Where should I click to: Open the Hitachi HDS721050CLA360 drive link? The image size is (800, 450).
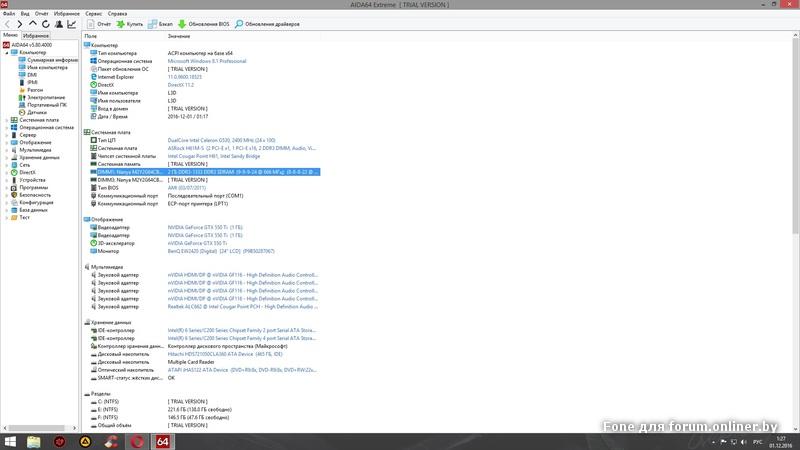click(x=225, y=354)
